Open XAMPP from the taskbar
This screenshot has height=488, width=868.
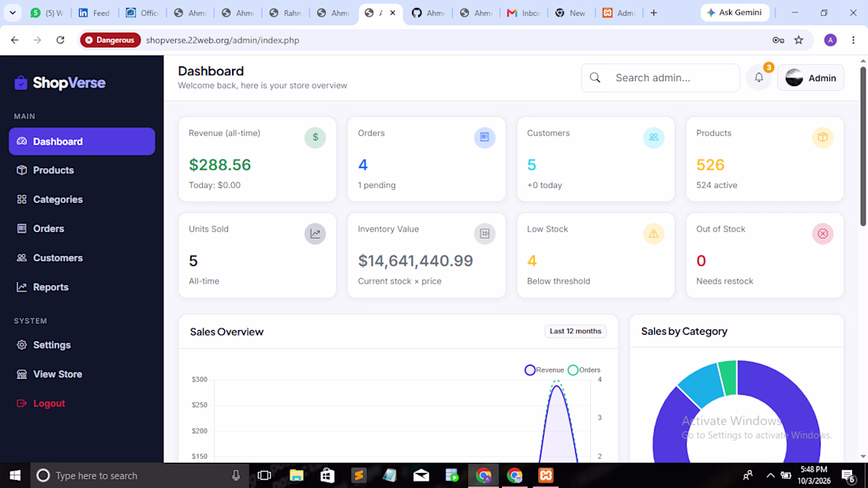546,475
